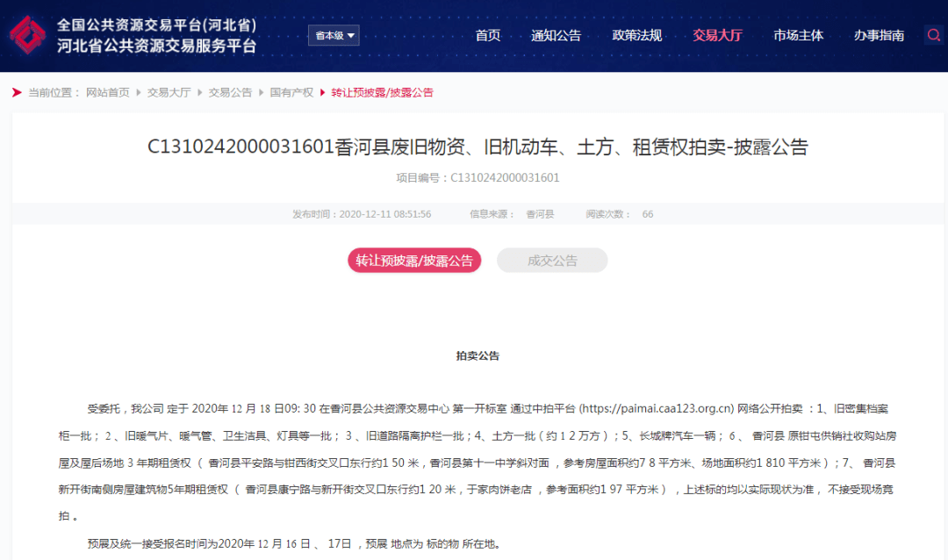Viewport: 948px width, 560px height.
Task: Go to 首页 in the navigation bar
Action: coord(488,36)
